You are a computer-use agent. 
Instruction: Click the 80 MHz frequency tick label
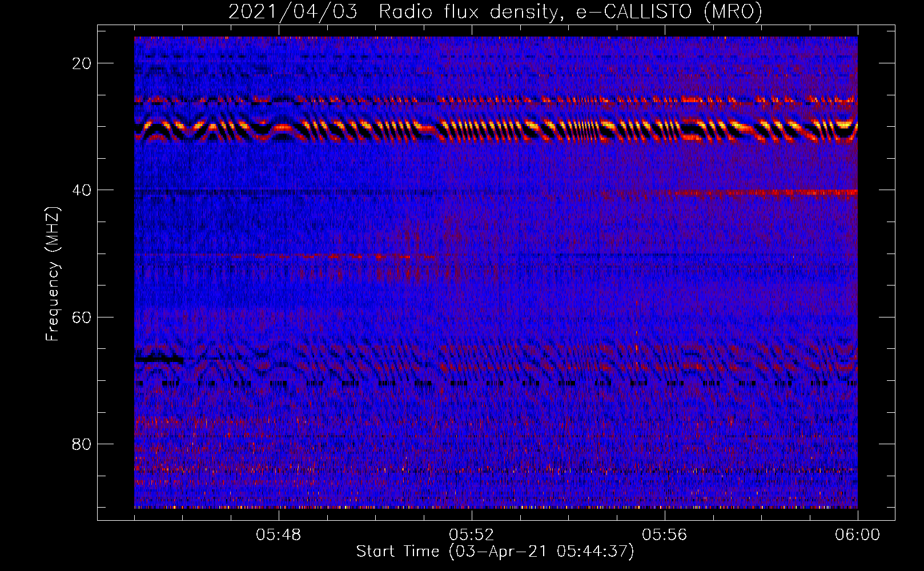pos(82,444)
